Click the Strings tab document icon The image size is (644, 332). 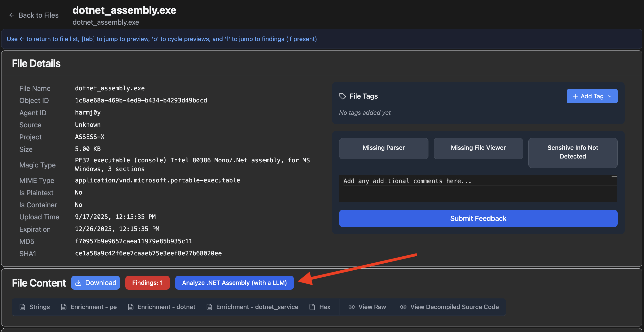click(x=22, y=307)
